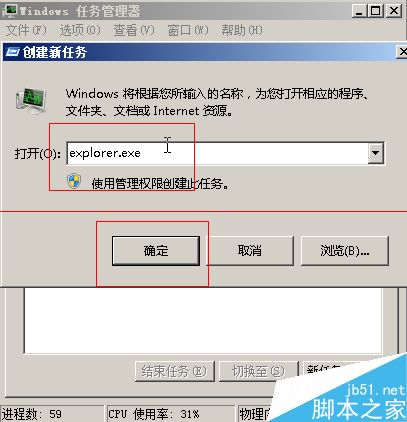Close the 创建新任务 dialog
This screenshot has height=422, width=407.
click(402, 52)
